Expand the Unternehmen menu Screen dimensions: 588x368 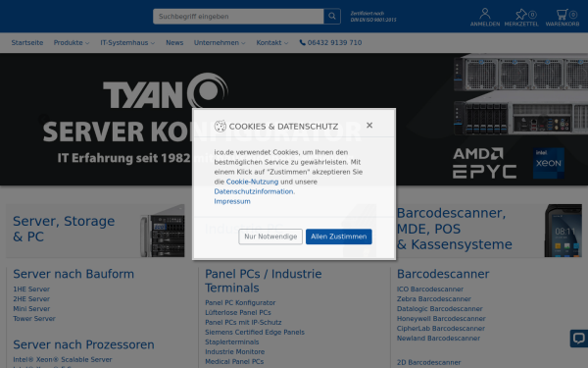220,43
